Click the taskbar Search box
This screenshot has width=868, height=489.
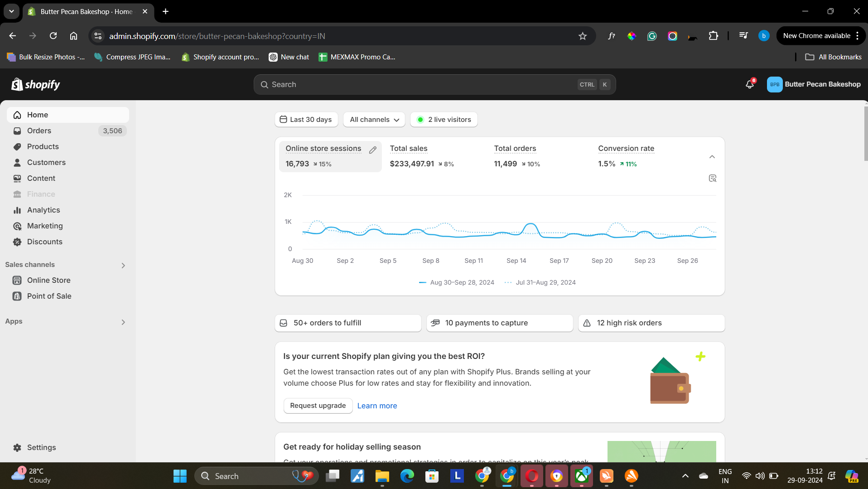point(256,476)
